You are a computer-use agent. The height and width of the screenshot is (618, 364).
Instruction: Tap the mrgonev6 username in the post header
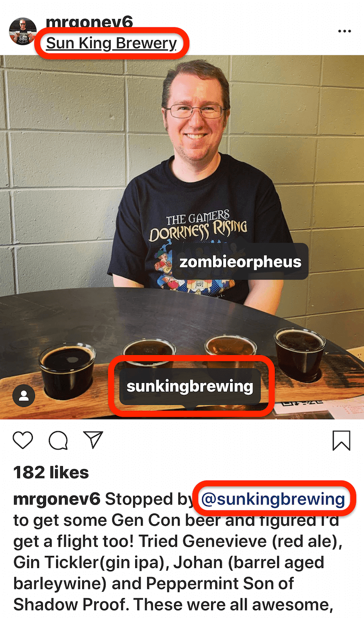coord(89,23)
